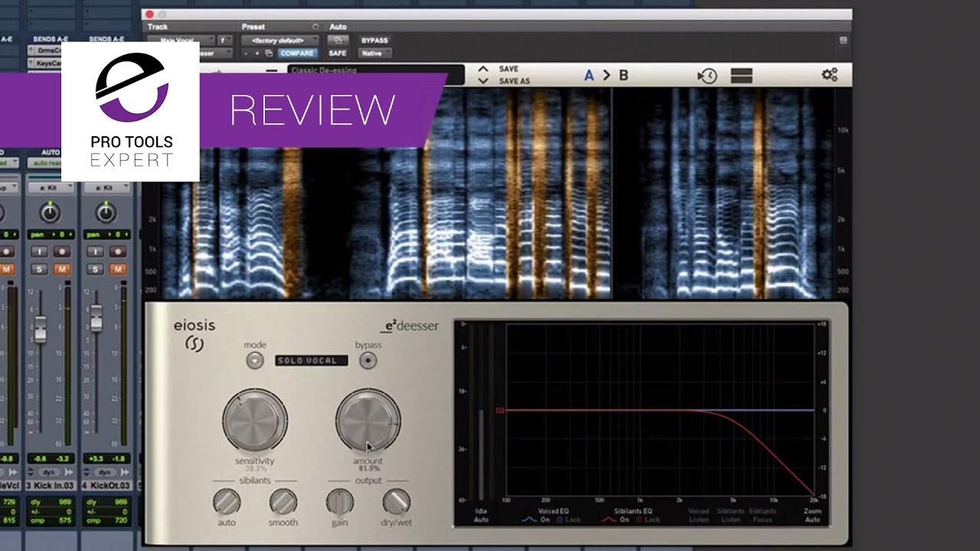Click the history clock icon

coord(707,75)
